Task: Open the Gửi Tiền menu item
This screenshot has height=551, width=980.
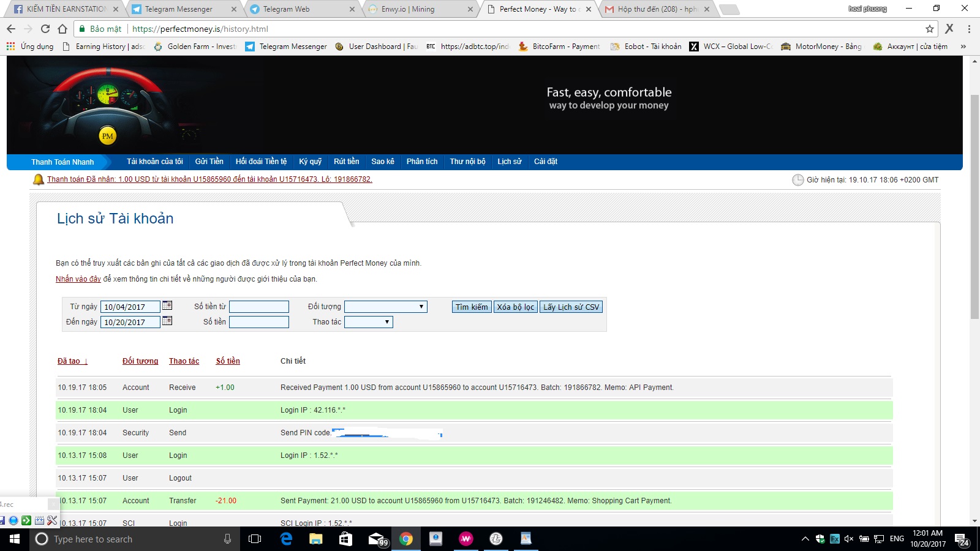Action: pos(209,162)
